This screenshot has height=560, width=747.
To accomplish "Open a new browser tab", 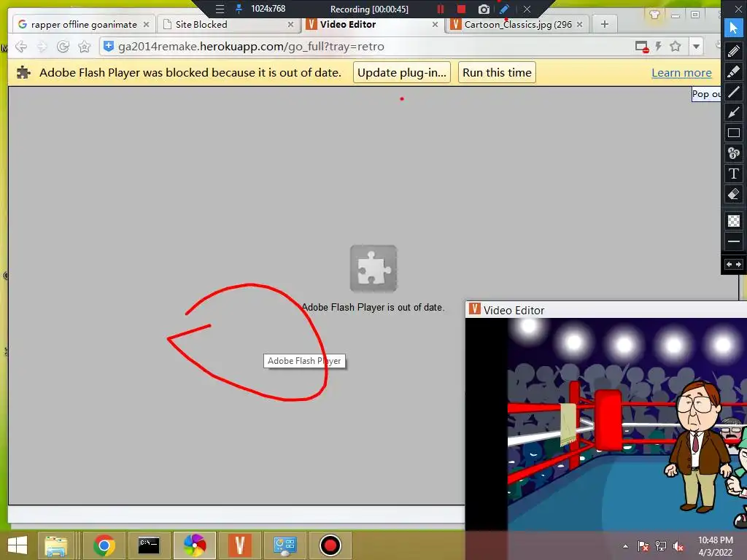I will [x=605, y=24].
